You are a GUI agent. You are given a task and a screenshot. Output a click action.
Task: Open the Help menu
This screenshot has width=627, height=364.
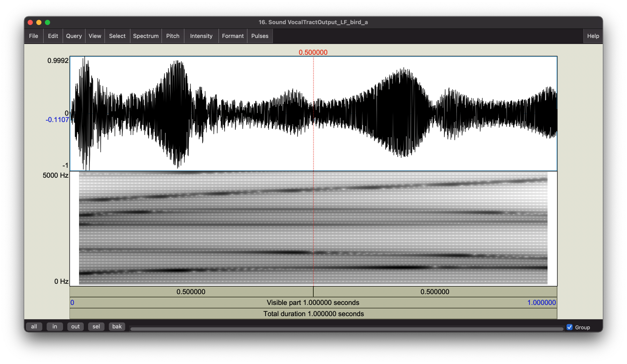click(x=593, y=36)
